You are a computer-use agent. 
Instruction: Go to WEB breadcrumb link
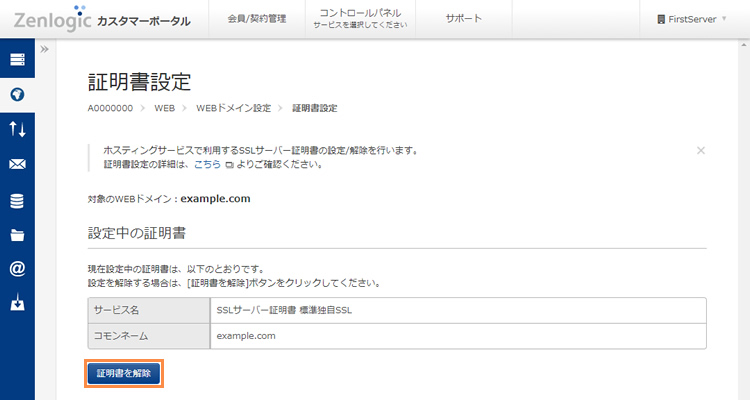[164, 107]
